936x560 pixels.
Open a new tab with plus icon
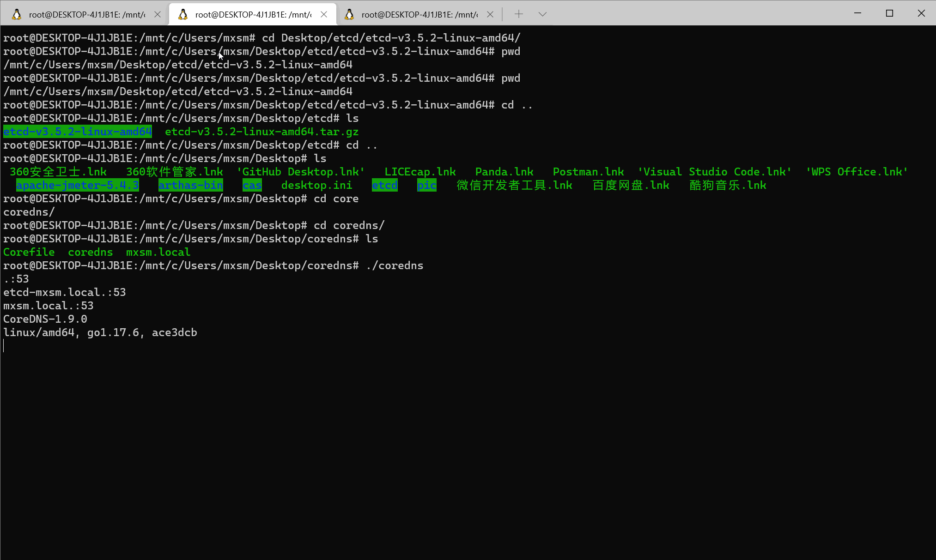point(519,14)
